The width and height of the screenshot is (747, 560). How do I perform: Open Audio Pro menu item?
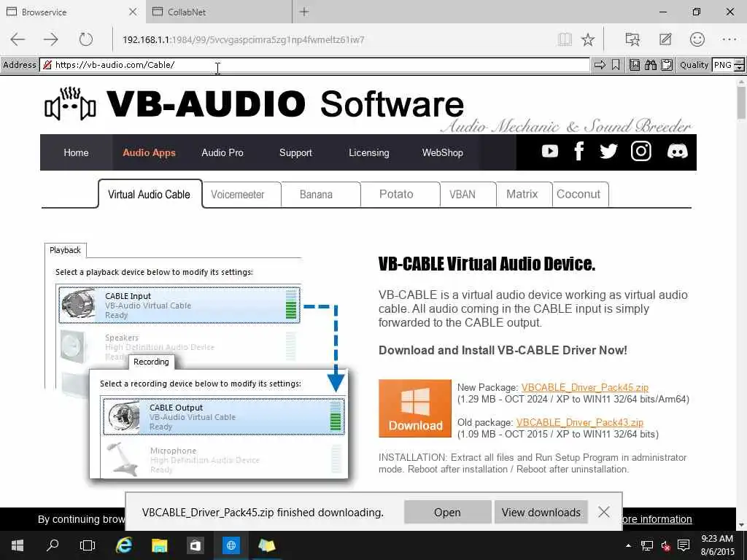[x=222, y=152]
